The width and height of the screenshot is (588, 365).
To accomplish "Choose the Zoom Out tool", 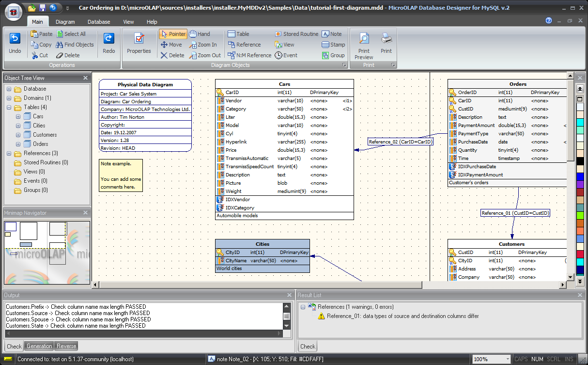I will click(x=205, y=55).
